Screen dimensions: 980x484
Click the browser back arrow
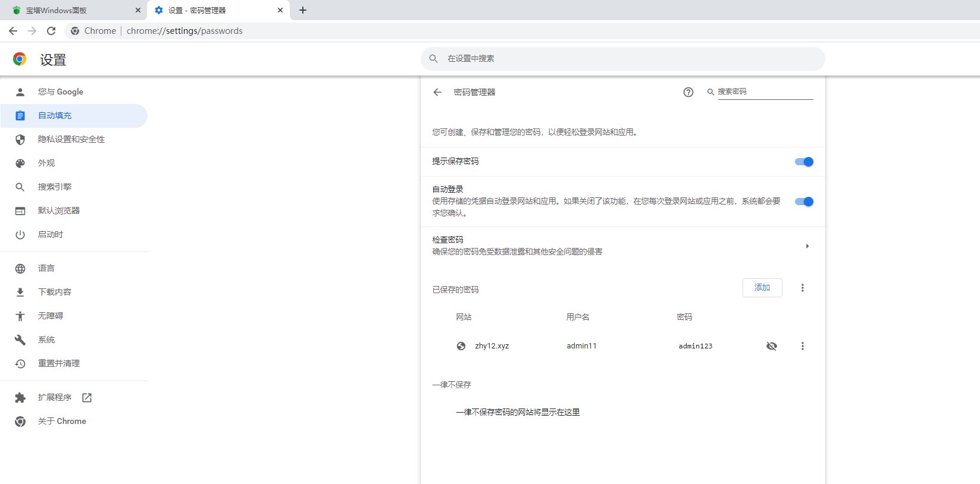pos(13,31)
